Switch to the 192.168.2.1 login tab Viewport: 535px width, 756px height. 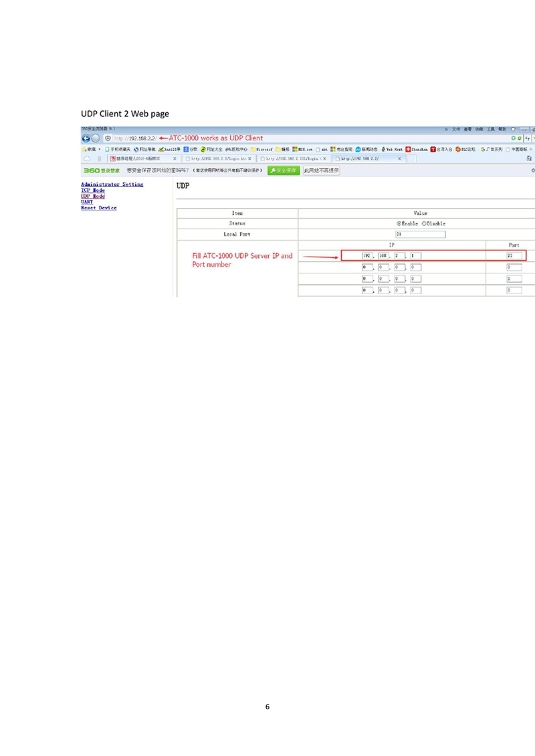point(219,158)
